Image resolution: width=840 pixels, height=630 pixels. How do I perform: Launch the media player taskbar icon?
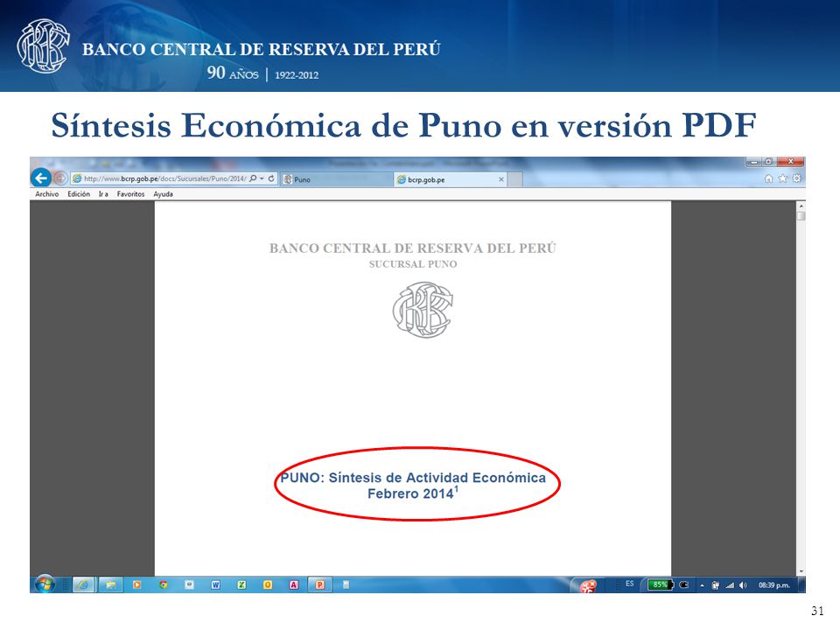point(136,585)
